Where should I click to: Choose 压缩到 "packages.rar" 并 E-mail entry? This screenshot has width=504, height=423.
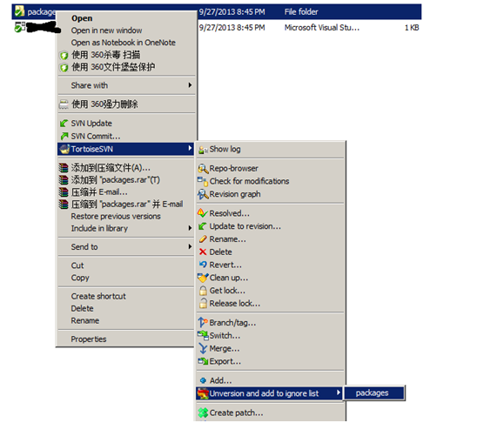click(x=126, y=205)
